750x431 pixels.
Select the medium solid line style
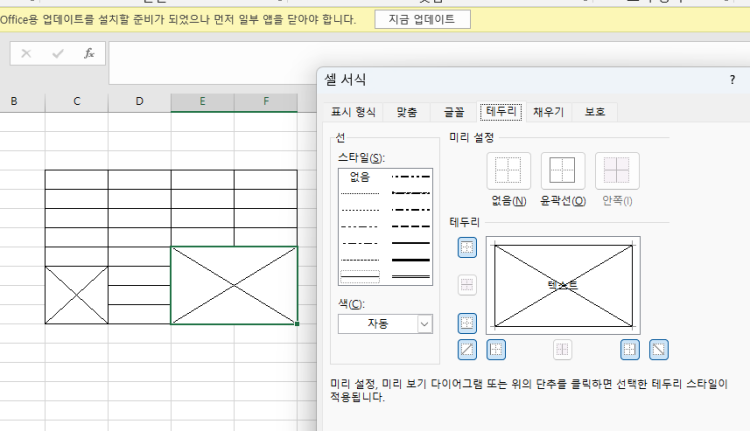(x=411, y=243)
